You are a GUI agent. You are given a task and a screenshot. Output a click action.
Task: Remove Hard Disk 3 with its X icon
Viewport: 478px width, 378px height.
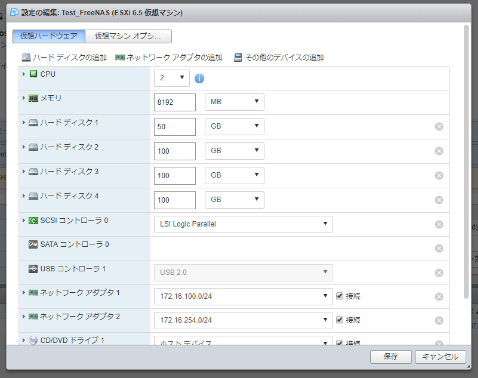click(439, 175)
